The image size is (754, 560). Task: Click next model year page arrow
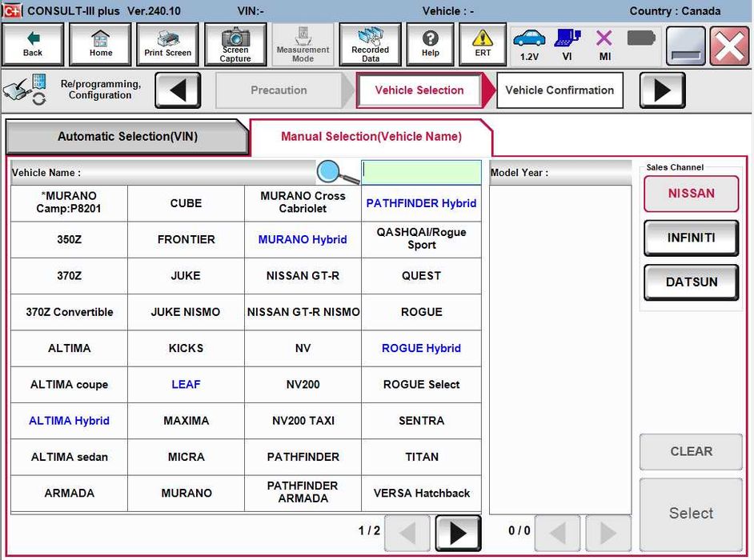point(608,533)
